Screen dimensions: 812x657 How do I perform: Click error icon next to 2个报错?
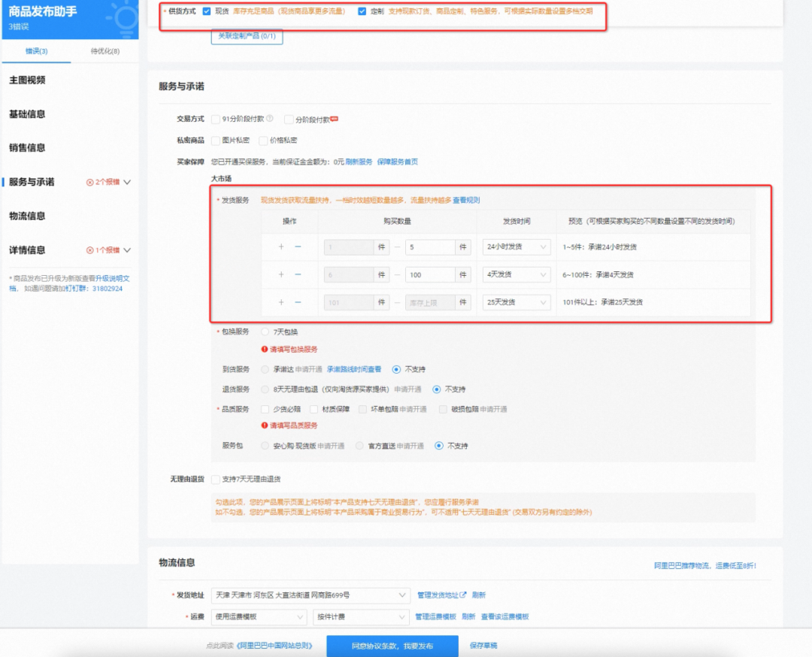point(90,182)
